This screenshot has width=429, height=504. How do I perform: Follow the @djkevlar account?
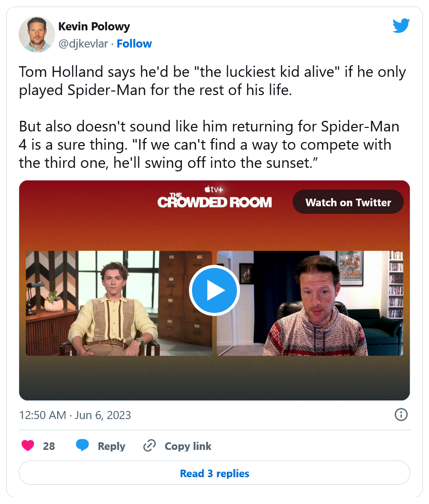[x=134, y=44]
